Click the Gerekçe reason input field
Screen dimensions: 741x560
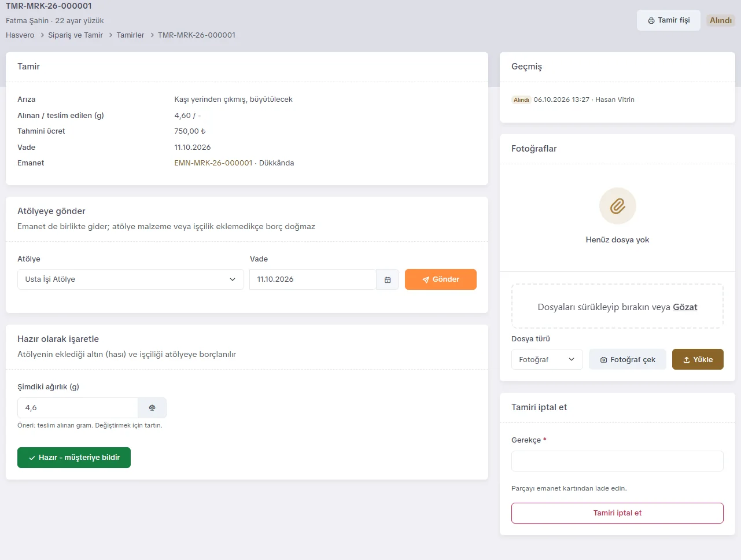point(617,461)
